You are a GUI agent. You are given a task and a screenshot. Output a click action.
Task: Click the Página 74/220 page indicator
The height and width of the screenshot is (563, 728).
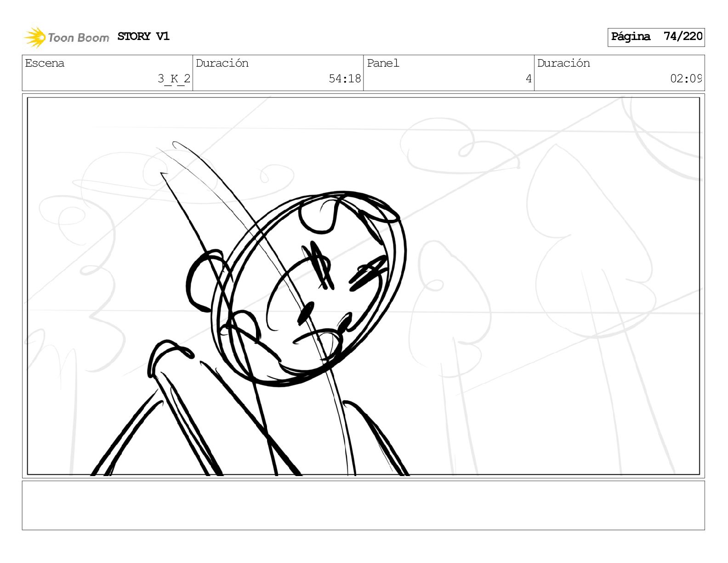click(656, 37)
